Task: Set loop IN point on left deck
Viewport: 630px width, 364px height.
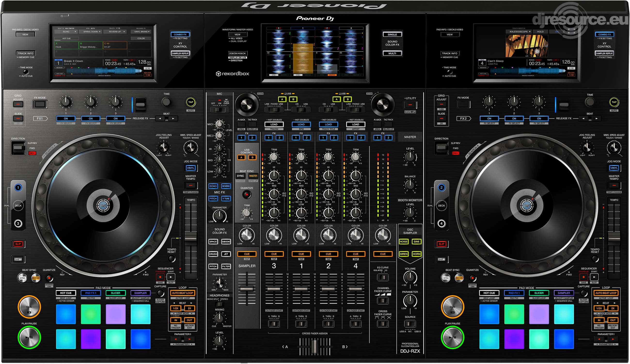Action: (176, 320)
